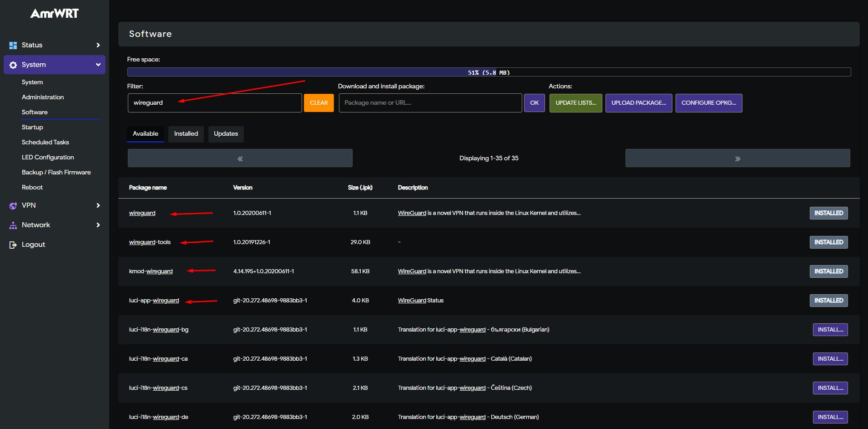Click INSTALLED button for wireguard-tools row
Screen dimensions: 868x429
click(828, 242)
